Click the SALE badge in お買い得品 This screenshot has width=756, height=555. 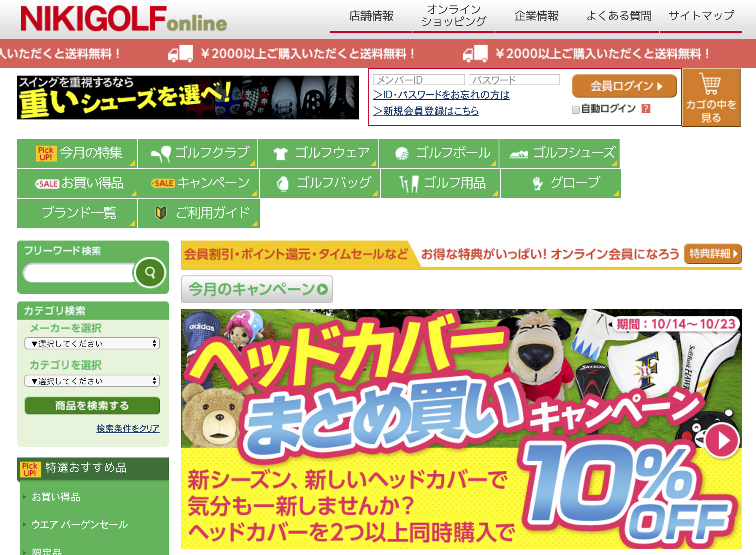(47, 184)
